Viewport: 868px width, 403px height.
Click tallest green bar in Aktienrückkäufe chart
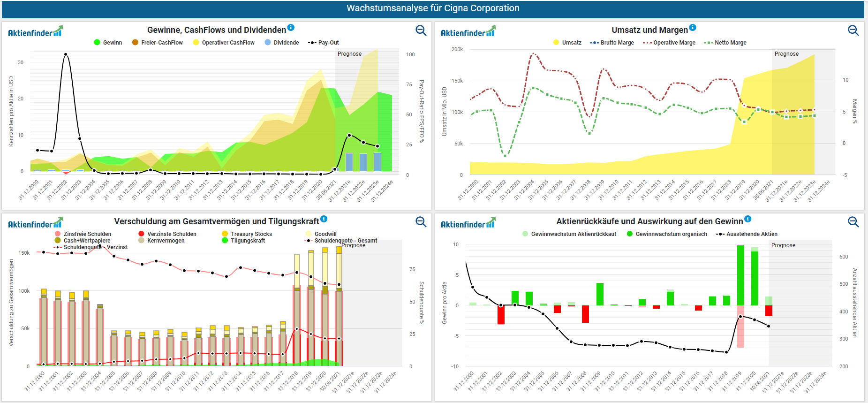point(740,275)
